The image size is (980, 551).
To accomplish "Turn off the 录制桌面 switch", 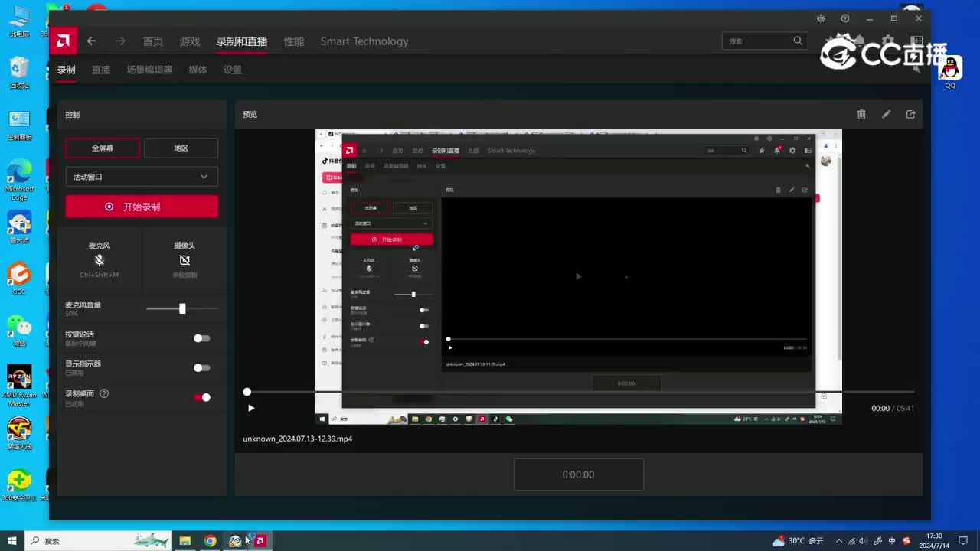I will coord(202,397).
